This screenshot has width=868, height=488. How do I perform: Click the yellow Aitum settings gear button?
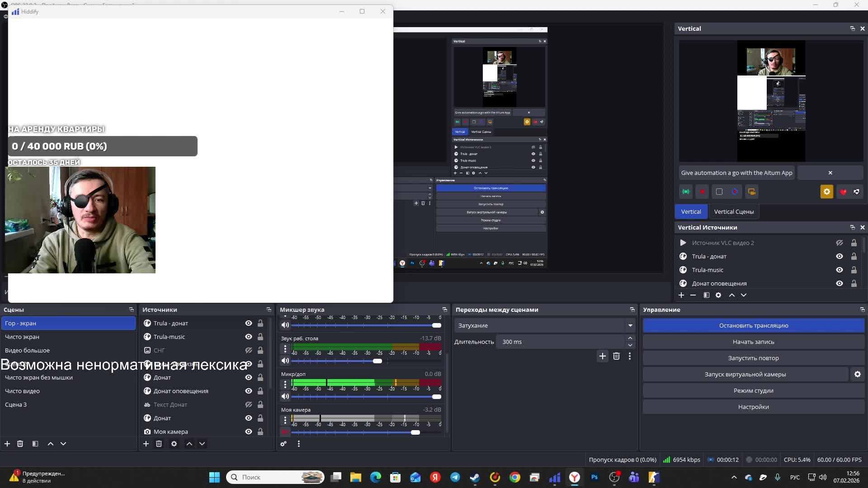(826, 192)
